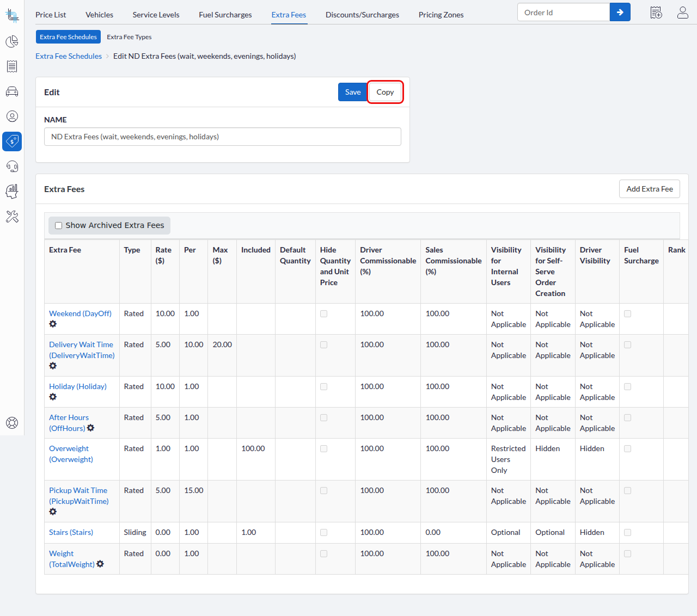The width and height of the screenshot is (697, 616).
Task: Toggle Fuel Surcharge checkbox for Delivery Wait Time row
Action: coord(628,345)
